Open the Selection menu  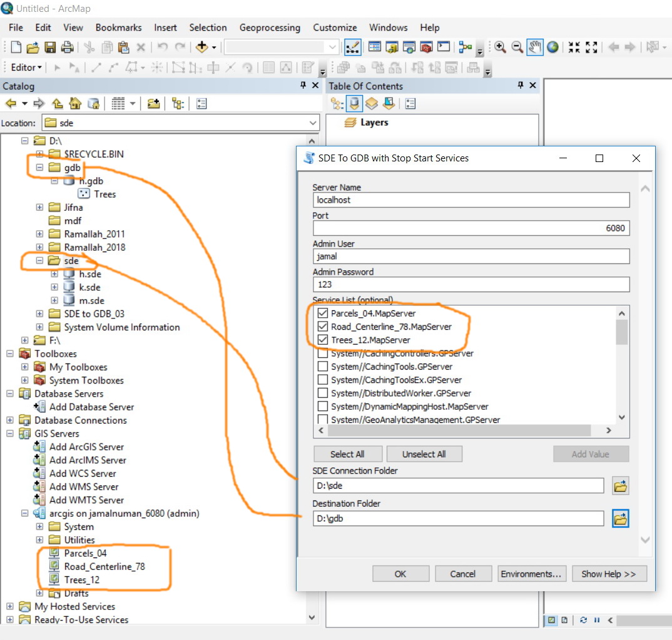[208, 28]
